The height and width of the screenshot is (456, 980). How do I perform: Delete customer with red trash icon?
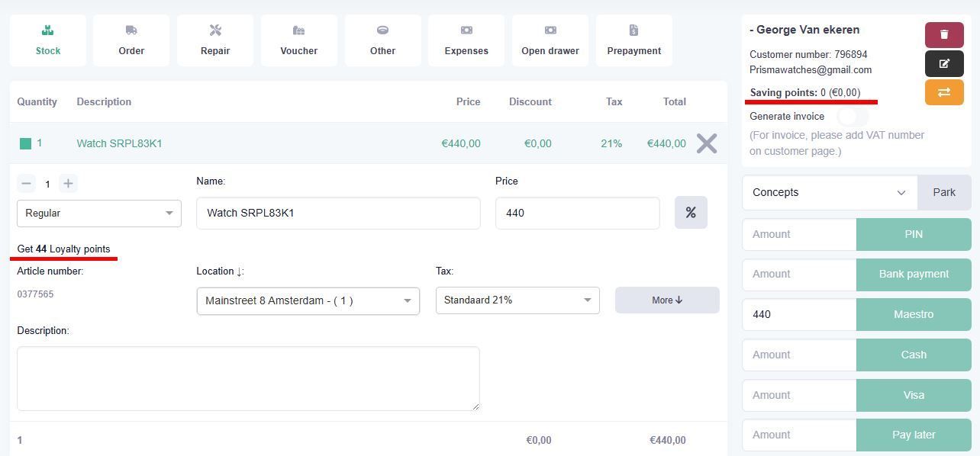point(944,35)
